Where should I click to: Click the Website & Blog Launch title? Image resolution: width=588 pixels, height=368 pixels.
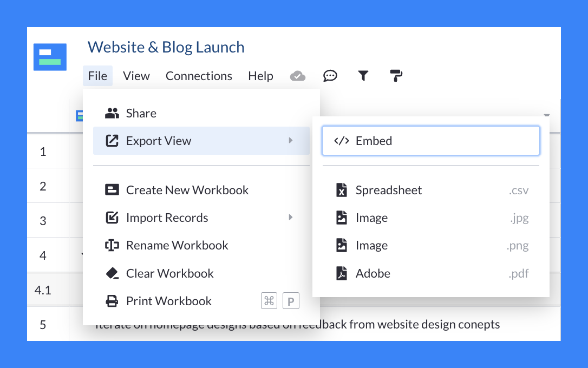click(x=166, y=47)
